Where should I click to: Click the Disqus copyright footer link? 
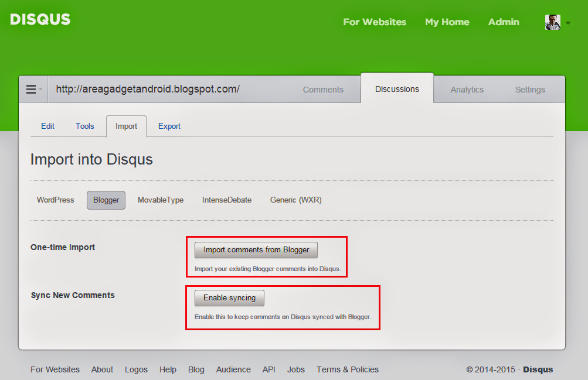click(538, 369)
